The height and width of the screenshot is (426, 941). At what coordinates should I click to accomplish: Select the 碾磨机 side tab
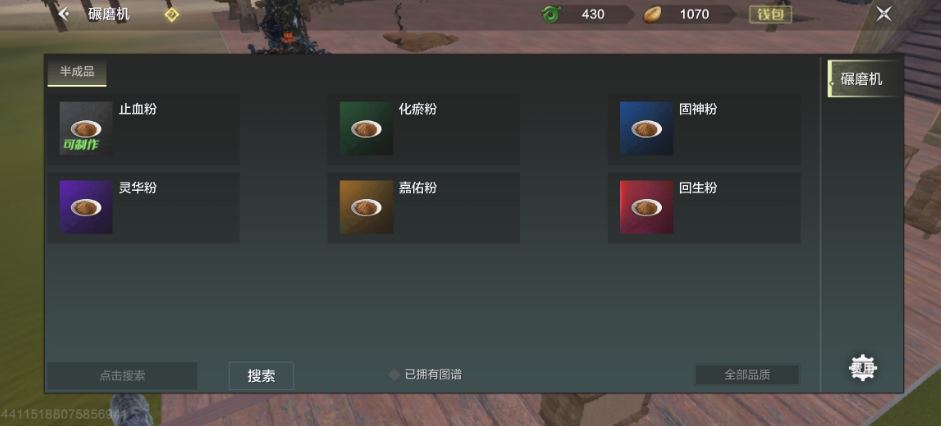862,79
